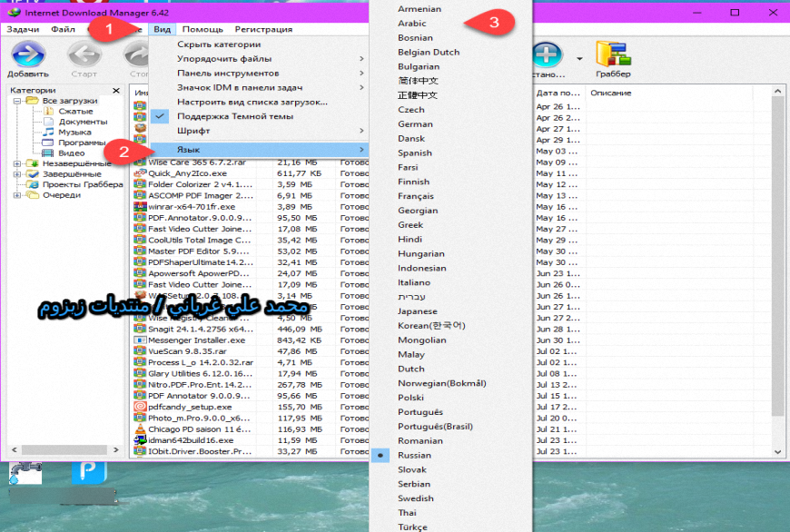The image size is (790, 532).
Task: Expand Значок IDM в панели задач submenu
Action: coord(259,88)
